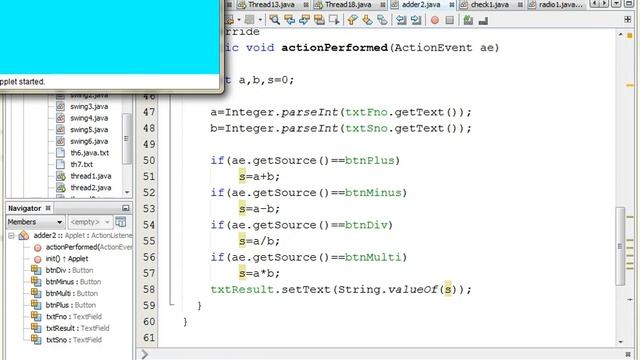The width and height of the screenshot is (640, 360).
Task: Select btnPlus Button field in Navigator
Action: point(71,305)
